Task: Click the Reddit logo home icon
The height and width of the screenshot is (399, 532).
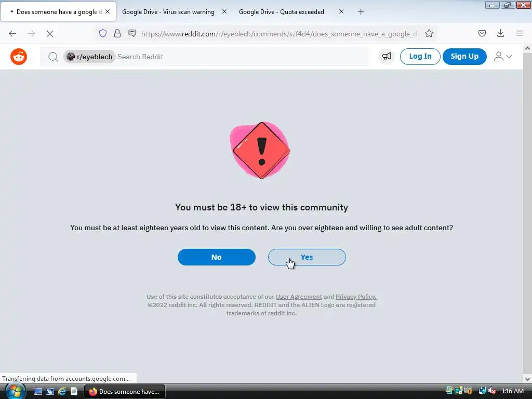Action: pyautogui.click(x=19, y=57)
